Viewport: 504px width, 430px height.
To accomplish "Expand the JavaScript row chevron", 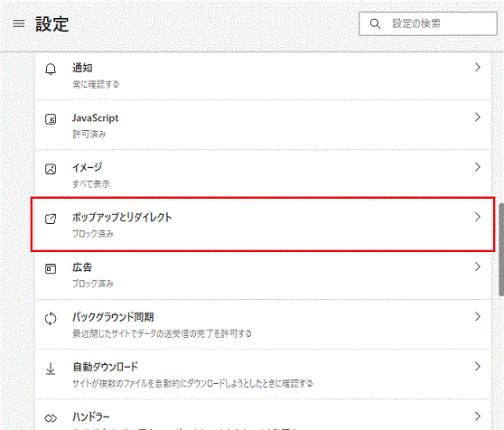I will [x=478, y=117].
